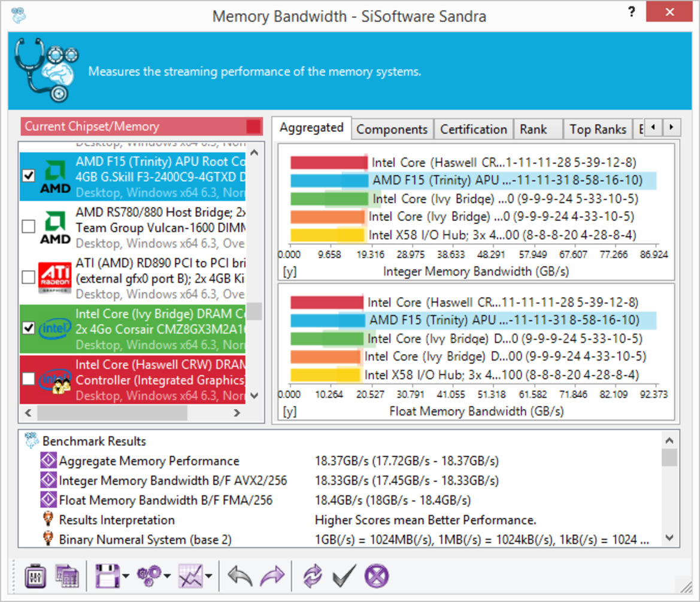Select the 'Controller (Integrated Graphics)' row text
The image size is (700, 602).
pyautogui.click(x=160, y=380)
